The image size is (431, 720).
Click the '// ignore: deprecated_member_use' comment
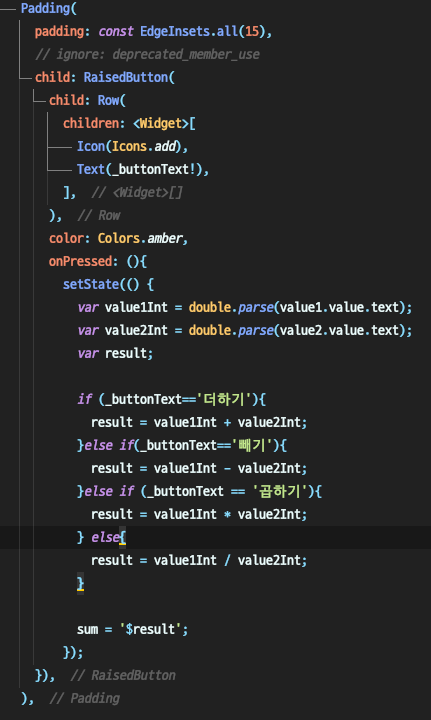click(x=147, y=54)
